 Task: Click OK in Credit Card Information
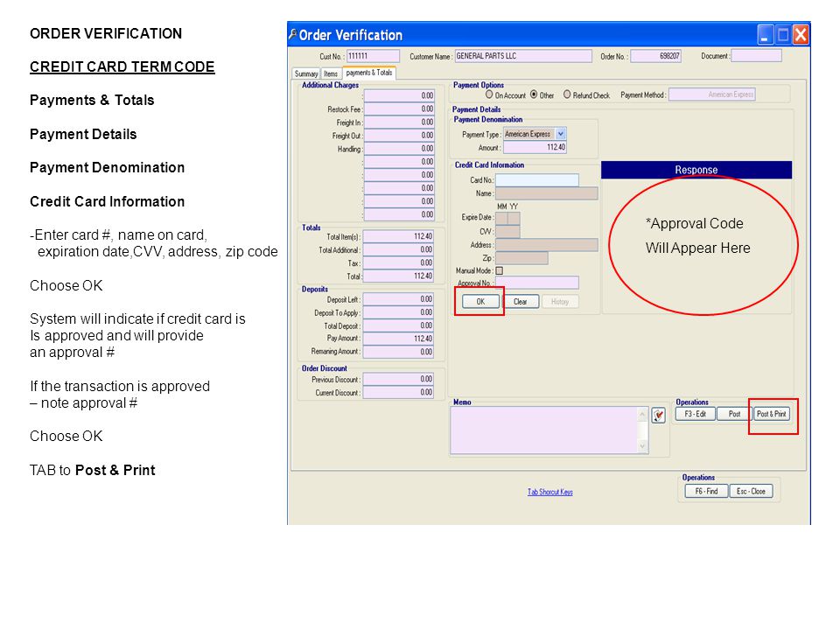tap(480, 302)
